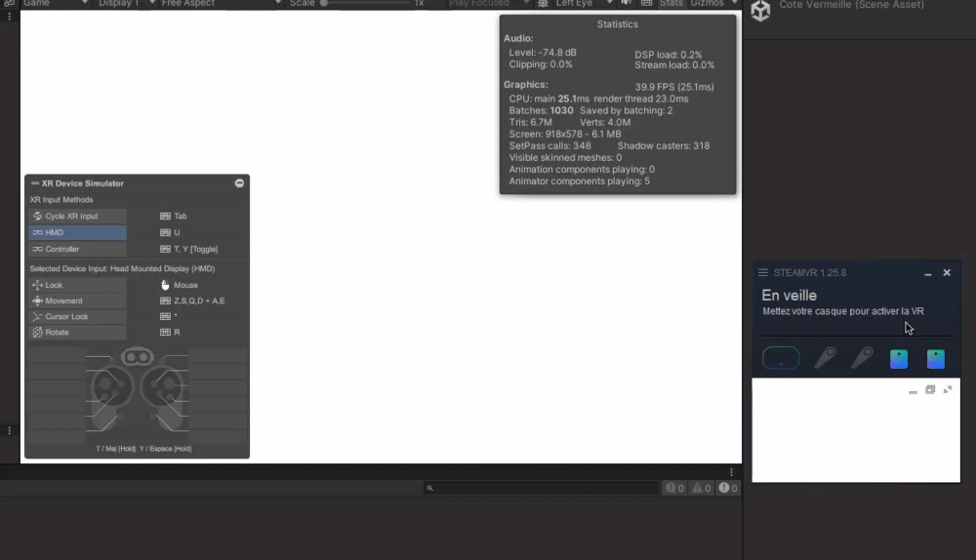Image resolution: width=976 pixels, height=560 pixels.
Task: Restore the SteamVR mirror view panel
Action: coord(930,389)
